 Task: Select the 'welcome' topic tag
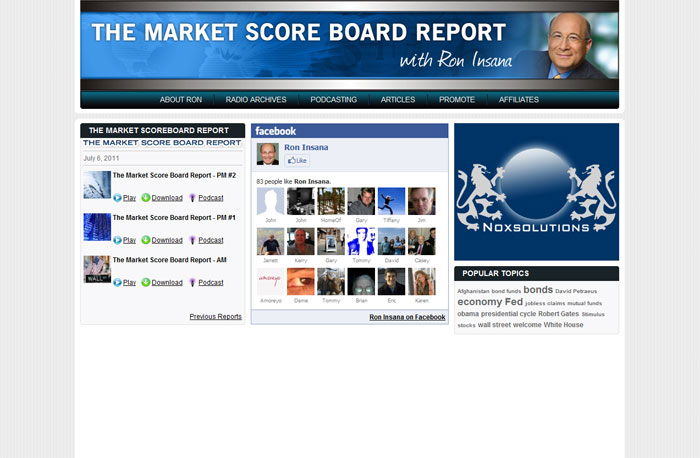pos(527,325)
